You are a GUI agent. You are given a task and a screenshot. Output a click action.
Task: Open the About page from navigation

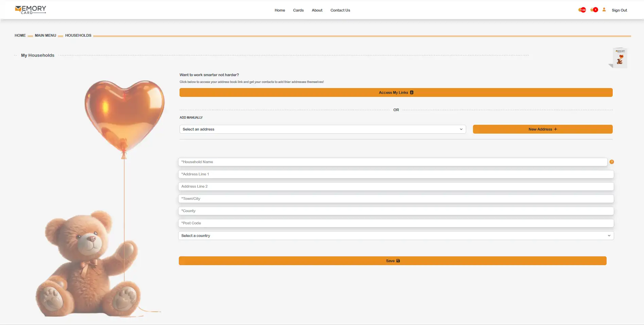coord(317,10)
